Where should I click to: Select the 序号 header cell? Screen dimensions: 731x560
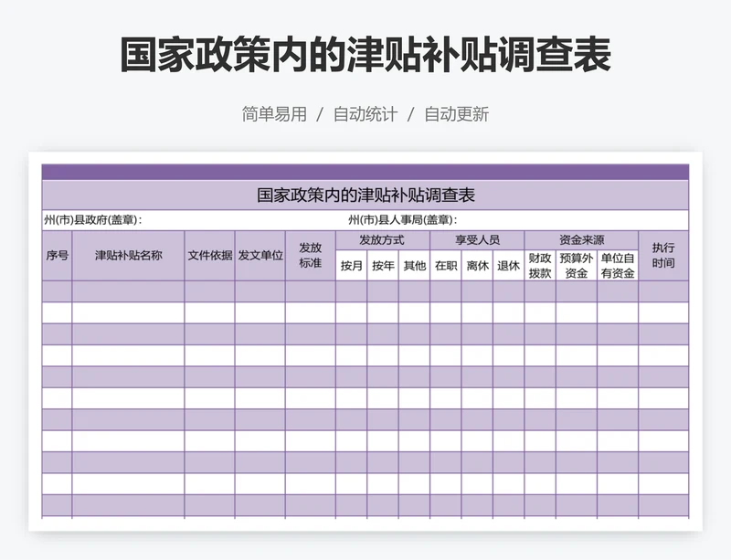click(x=58, y=256)
